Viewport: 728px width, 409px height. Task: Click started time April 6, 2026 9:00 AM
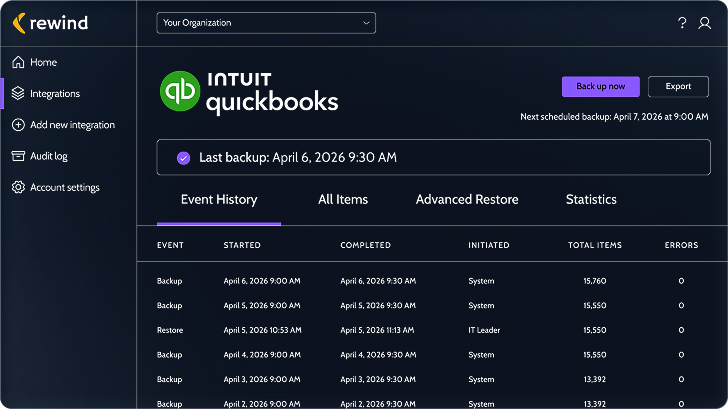click(262, 281)
